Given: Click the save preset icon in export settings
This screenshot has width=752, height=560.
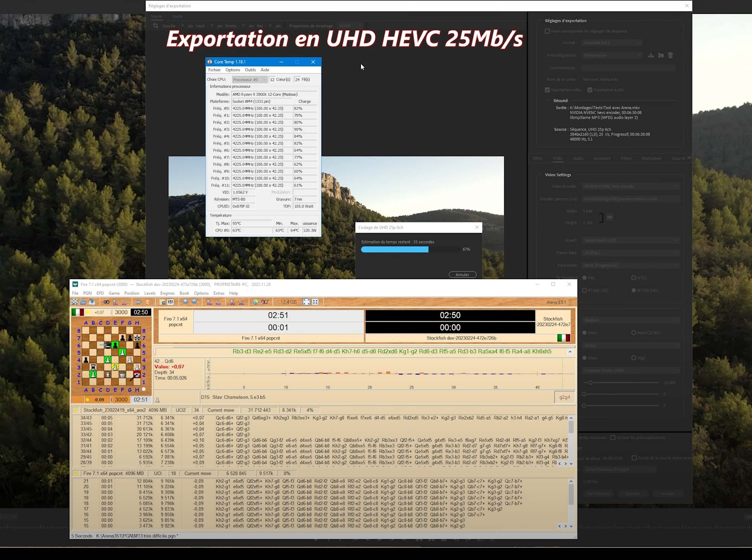Looking at the screenshot, I should [651, 55].
